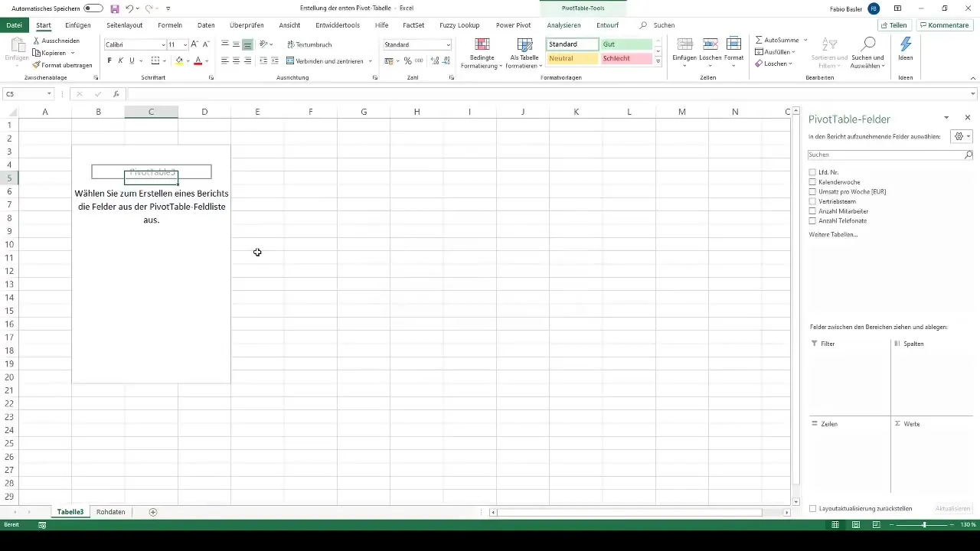This screenshot has height=551, width=980.
Task: Open the Datei tab
Action: point(14,25)
